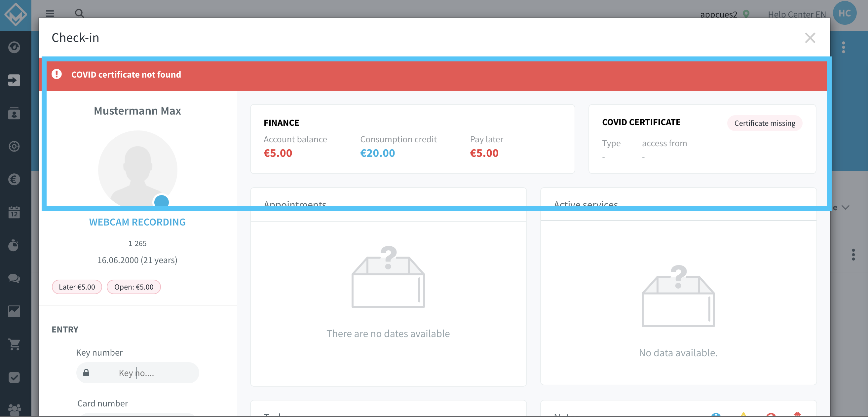Open the euro finance sidebar icon
This screenshot has width=868, height=417.
coord(14,179)
